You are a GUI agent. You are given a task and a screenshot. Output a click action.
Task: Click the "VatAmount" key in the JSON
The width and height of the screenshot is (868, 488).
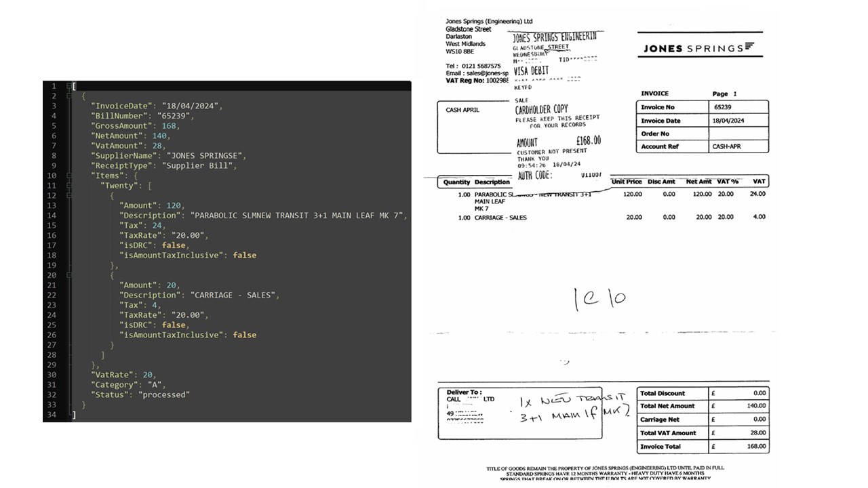pyautogui.click(x=119, y=146)
